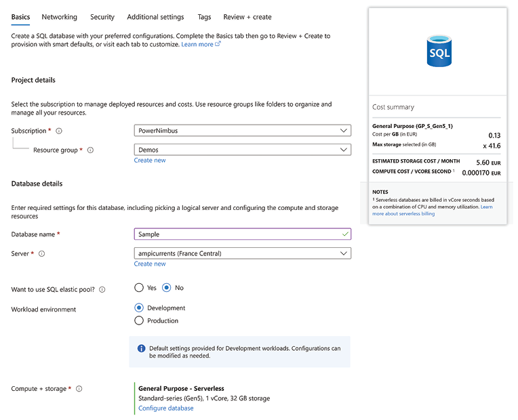Select Production workload environment

[139, 320]
